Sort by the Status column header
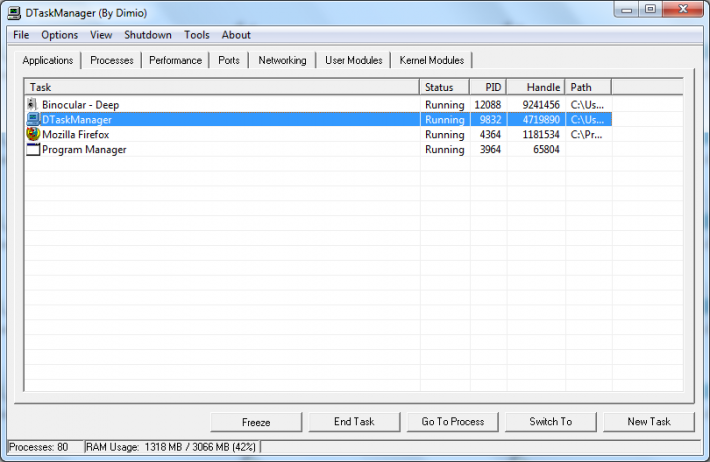 pos(445,87)
